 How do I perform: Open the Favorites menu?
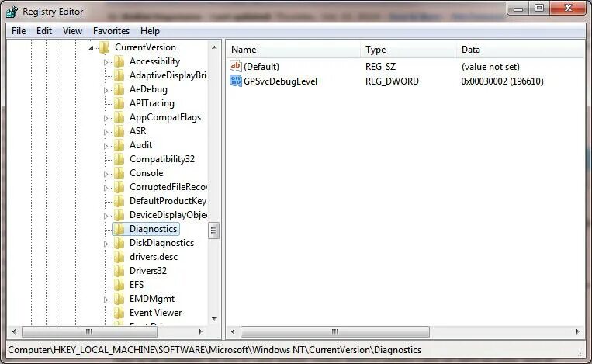111,31
